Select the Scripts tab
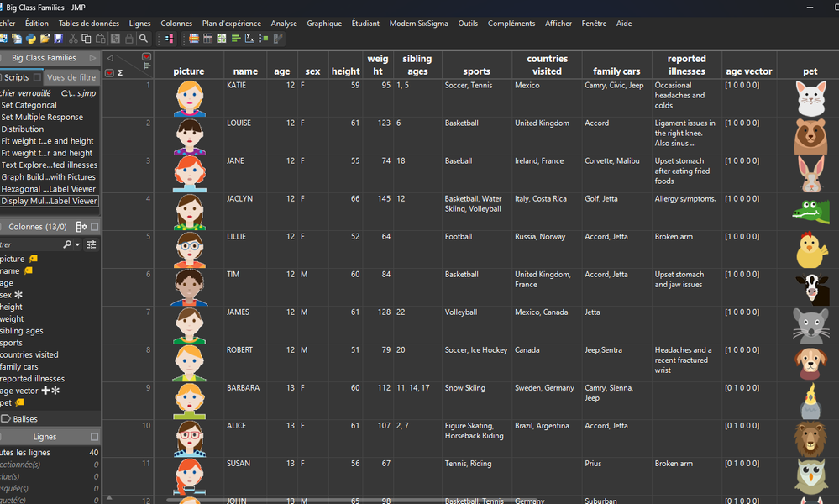 click(16, 77)
